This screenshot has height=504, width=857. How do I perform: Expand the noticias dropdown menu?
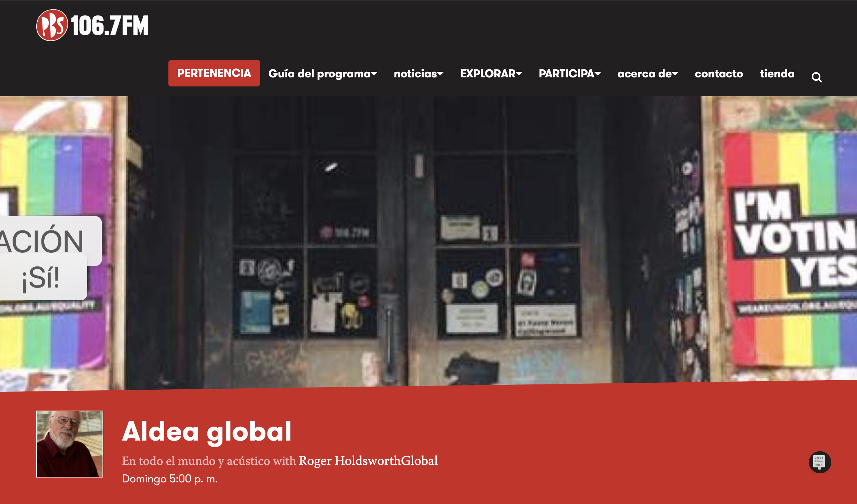(x=418, y=74)
